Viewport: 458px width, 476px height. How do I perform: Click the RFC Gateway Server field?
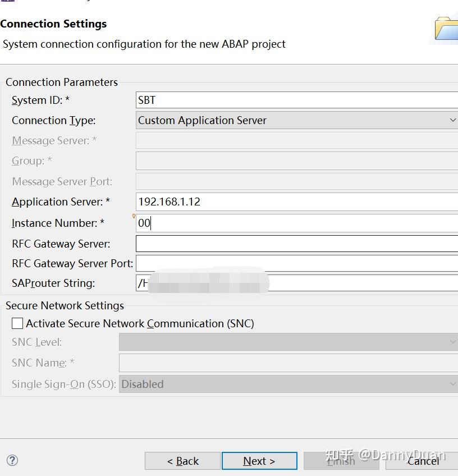click(297, 244)
